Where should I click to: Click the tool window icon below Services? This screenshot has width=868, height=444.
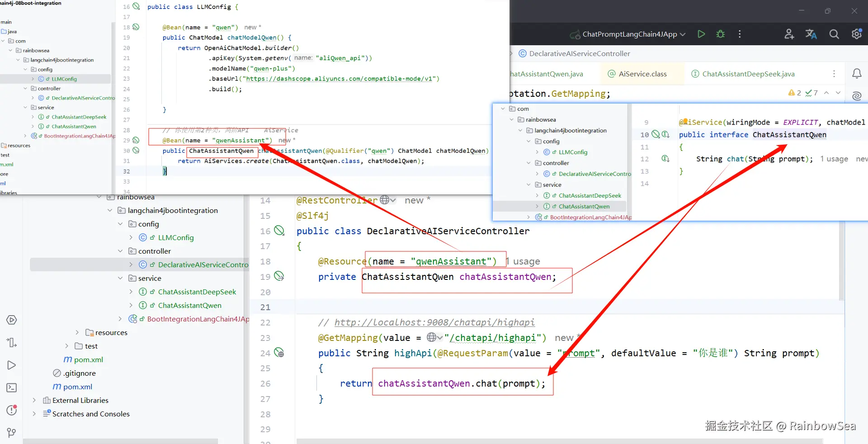(12, 343)
